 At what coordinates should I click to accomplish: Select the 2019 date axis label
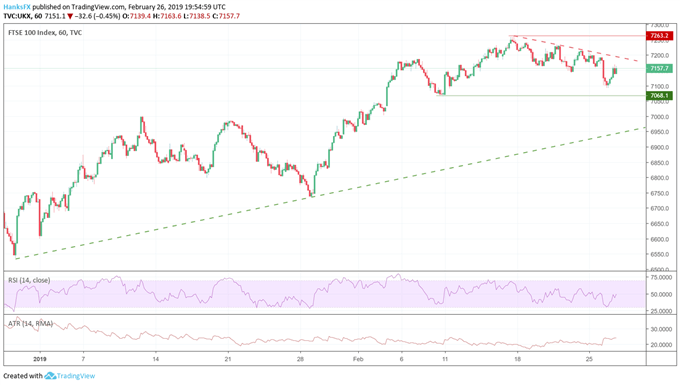39,359
